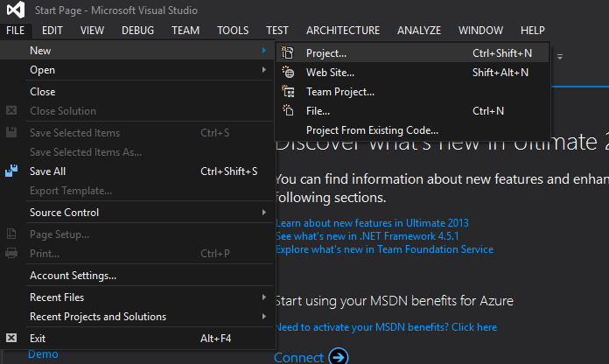Choose Team Project... menu entry
This screenshot has width=609, height=364.
pyautogui.click(x=412, y=92)
